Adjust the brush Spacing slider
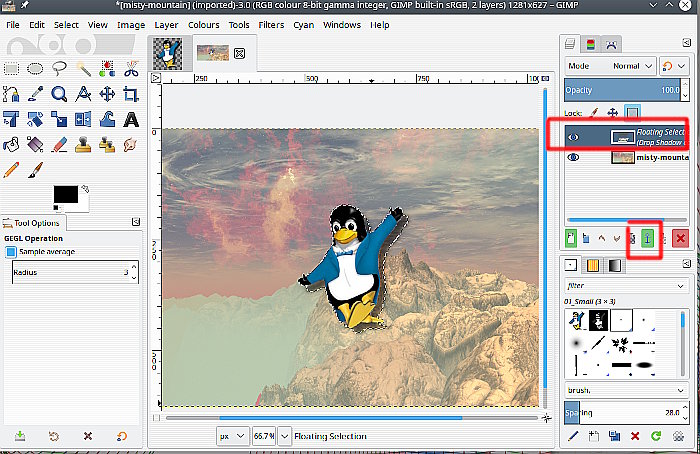Image resolution: width=700 pixels, height=454 pixels. (622, 412)
